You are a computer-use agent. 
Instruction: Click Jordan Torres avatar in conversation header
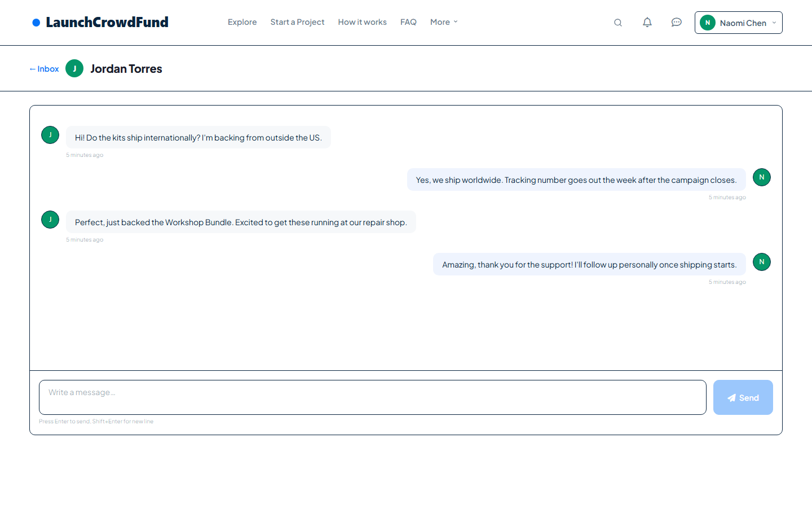click(x=74, y=68)
